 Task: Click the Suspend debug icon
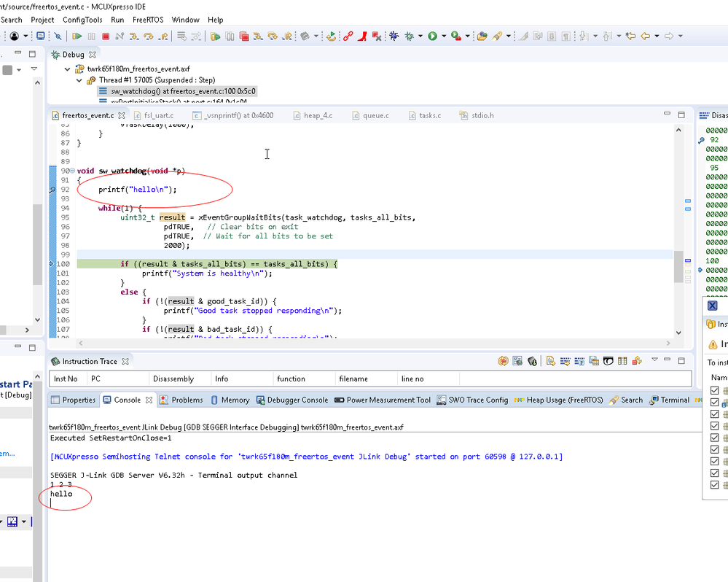[92, 36]
